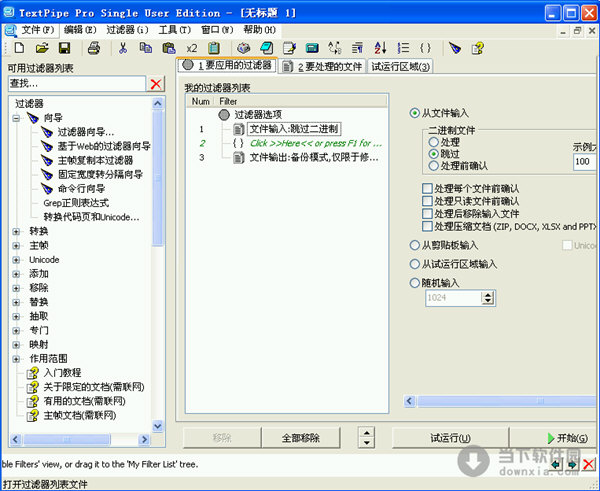
Task: Select 从剪贴板输入 radio button
Action: pos(414,245)
